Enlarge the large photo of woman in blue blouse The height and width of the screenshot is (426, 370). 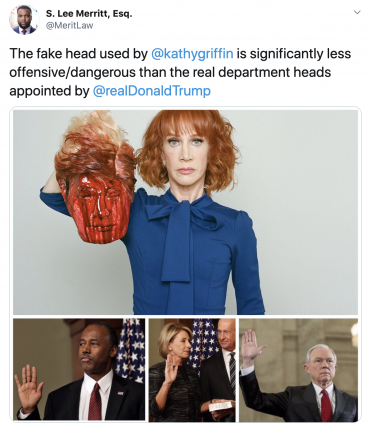pyautogui.click(x=185, y=212)
